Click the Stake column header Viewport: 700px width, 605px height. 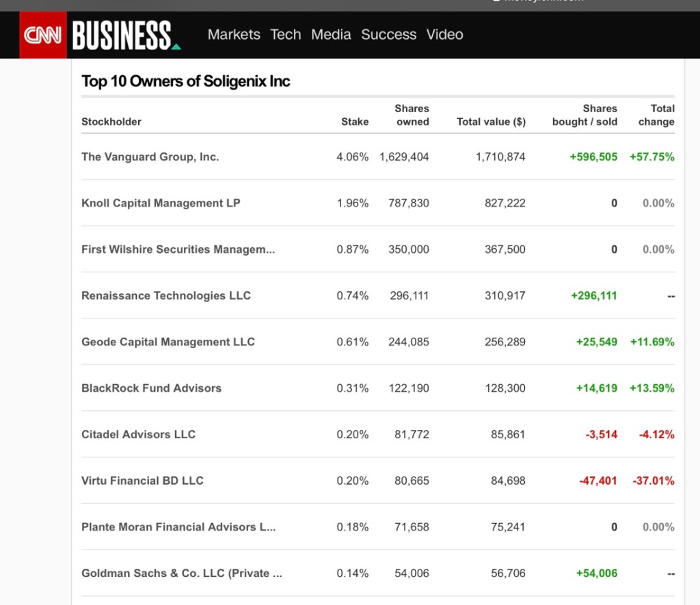(355, 122)
